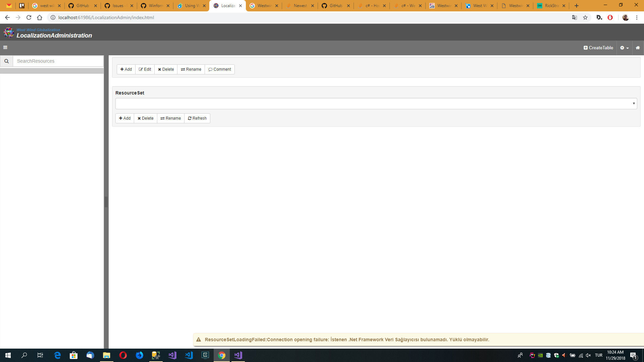Viewport: 644px width, 362px height.
Task: Click the hamburger menu icon top left
Action: click(x=5, y=47)
